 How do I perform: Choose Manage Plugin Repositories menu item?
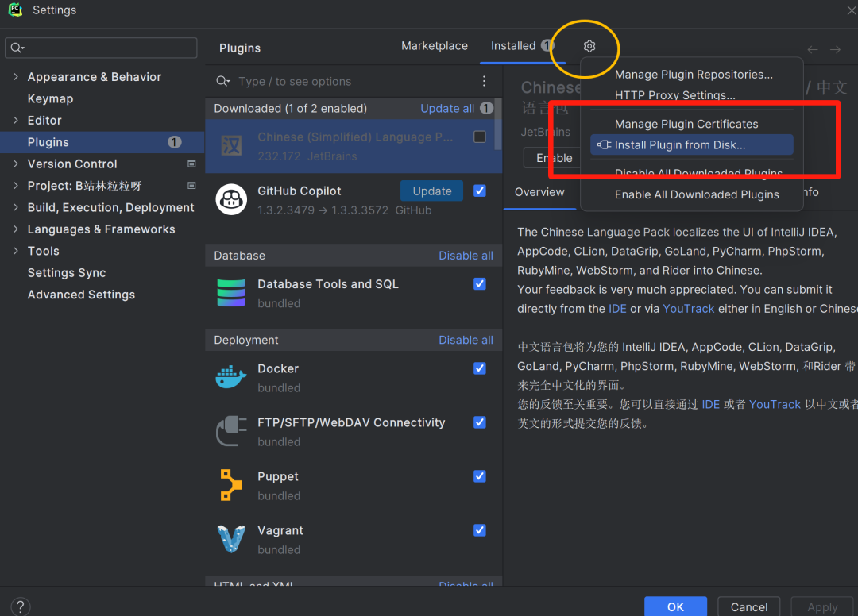(694, 75)
